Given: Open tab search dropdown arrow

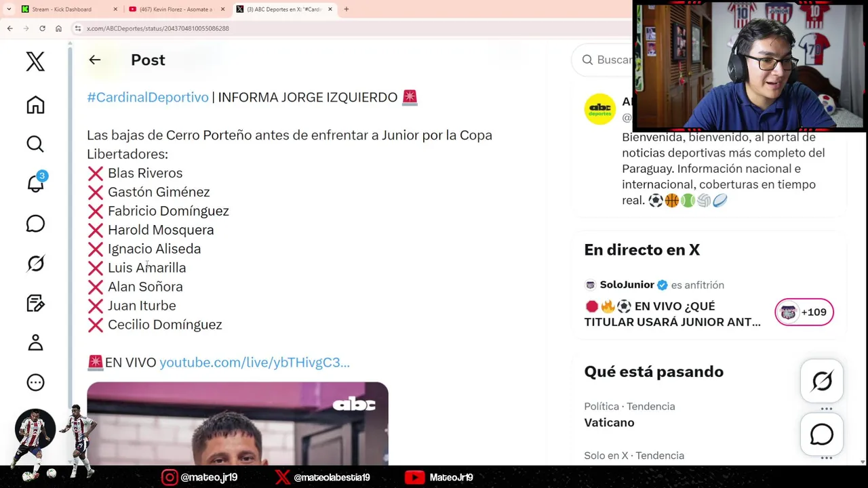Looking at the screenshot, I should tap(9, 9).
